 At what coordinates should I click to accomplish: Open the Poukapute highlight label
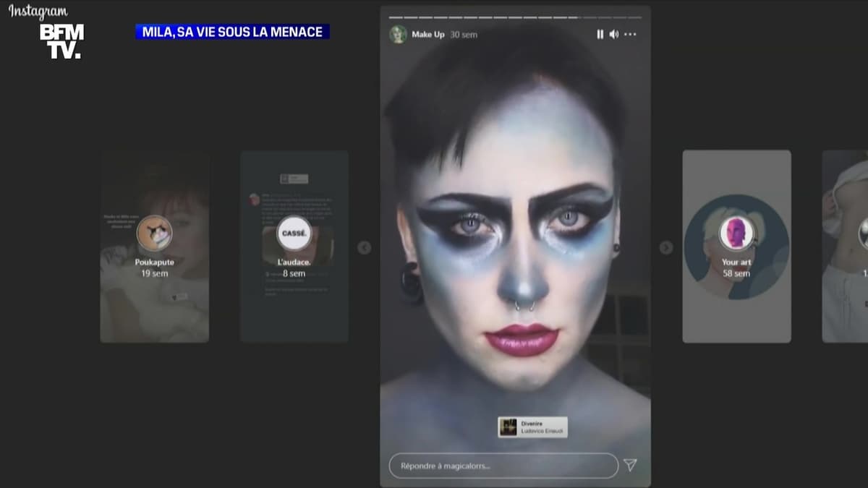(154, 262)
